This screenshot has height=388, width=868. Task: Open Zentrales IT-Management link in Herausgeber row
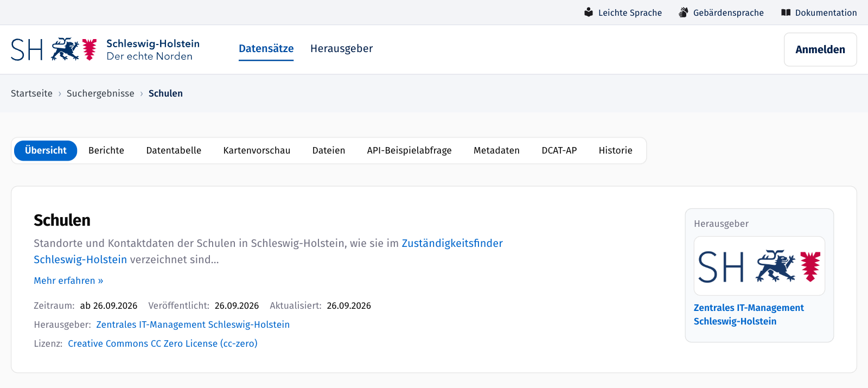(x=193, y=325)
